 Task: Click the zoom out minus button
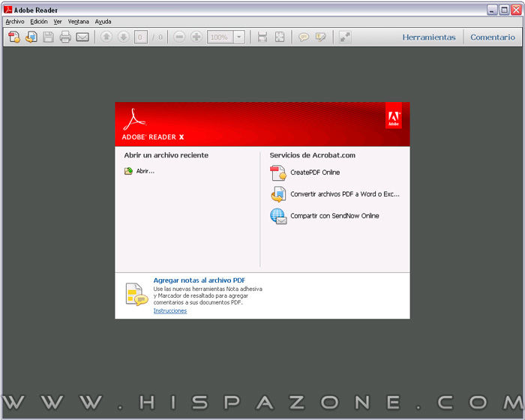[179, 37]
